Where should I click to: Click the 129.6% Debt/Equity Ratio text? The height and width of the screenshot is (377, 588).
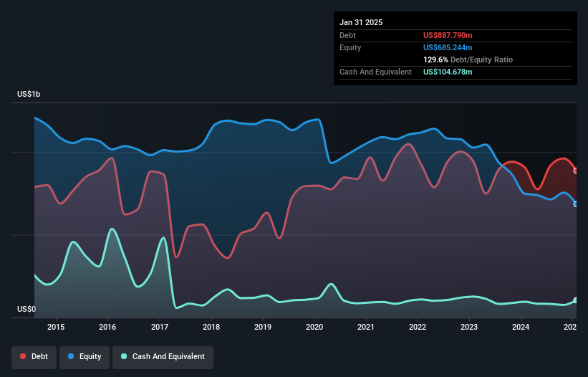[468, 59]
